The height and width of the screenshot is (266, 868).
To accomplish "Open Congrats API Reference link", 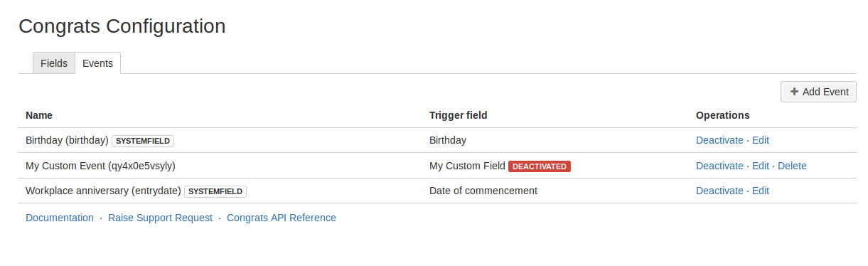I will tap(282, 218).
